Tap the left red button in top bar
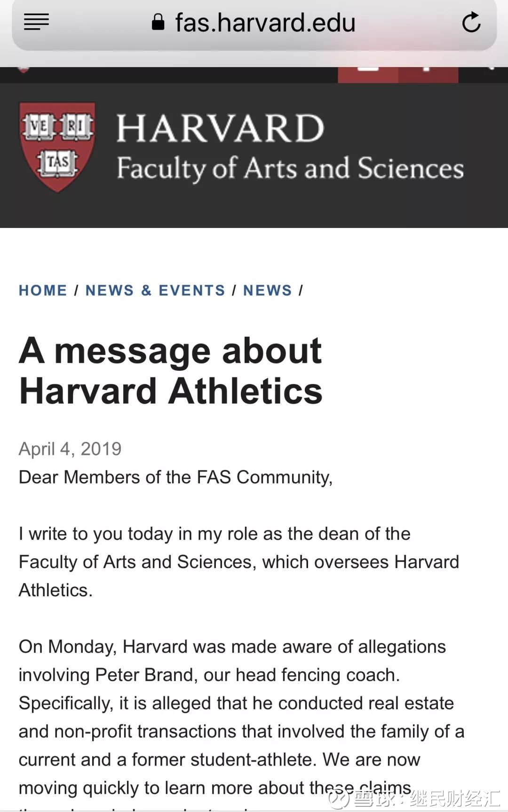Image resolution: width=508 pixels, height=812 pixels. coord(368,75)
